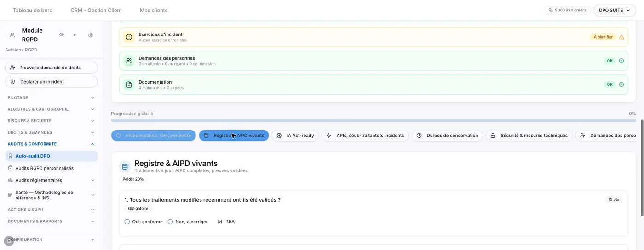
Task: Expand the DOCUMENTS & RAPPORTS section
Action: [52, 221]
